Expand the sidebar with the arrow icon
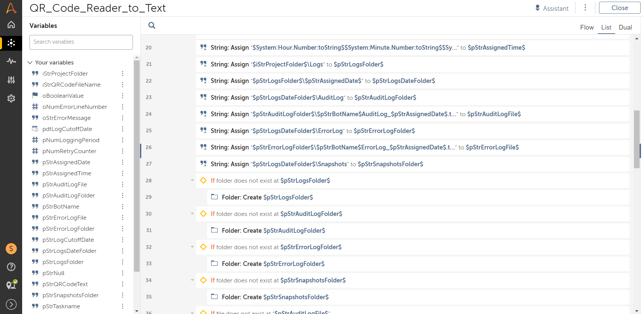This screenshot has height=314, width=644. [11, 304]
